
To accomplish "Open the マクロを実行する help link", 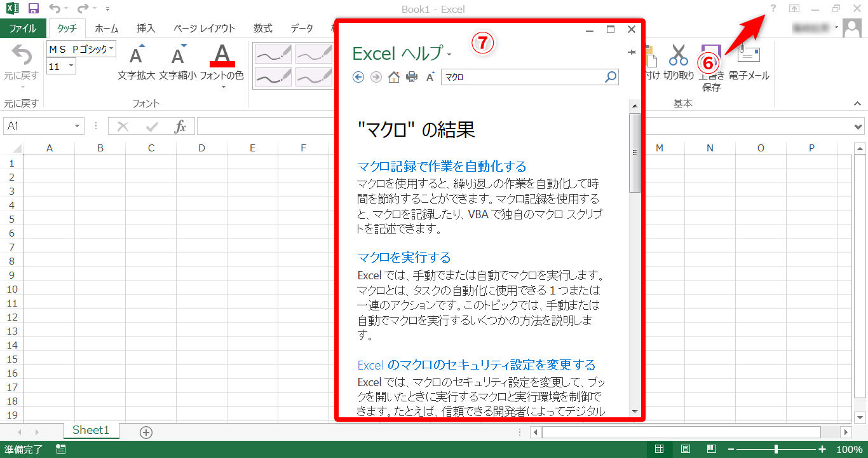I will pyautogui.click(x=404, y=257).
